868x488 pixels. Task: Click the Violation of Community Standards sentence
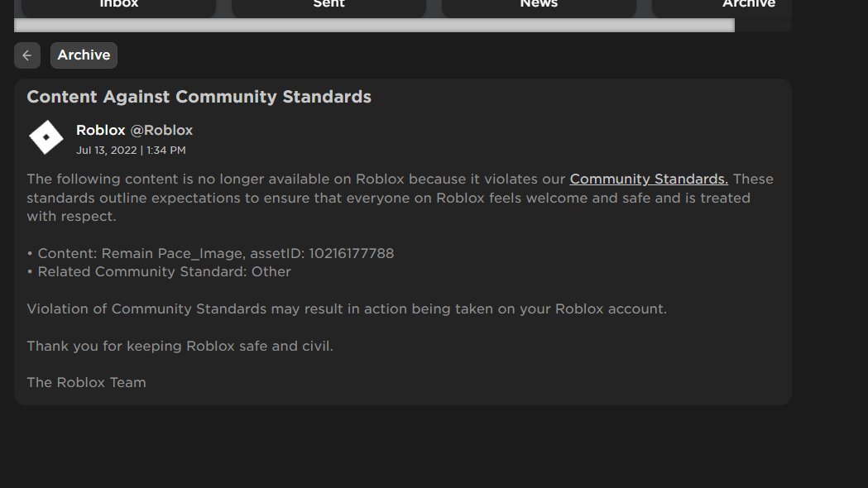[347, 309]
